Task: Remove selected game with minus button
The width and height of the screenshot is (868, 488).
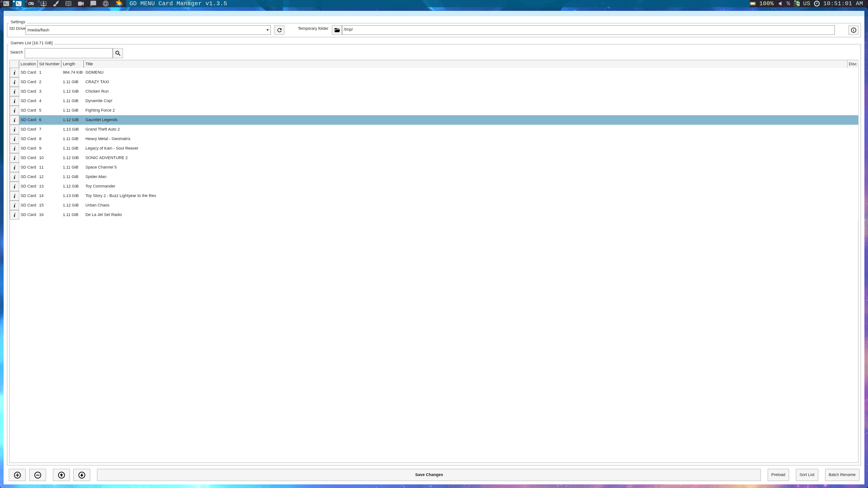Action: click(38, 475)
